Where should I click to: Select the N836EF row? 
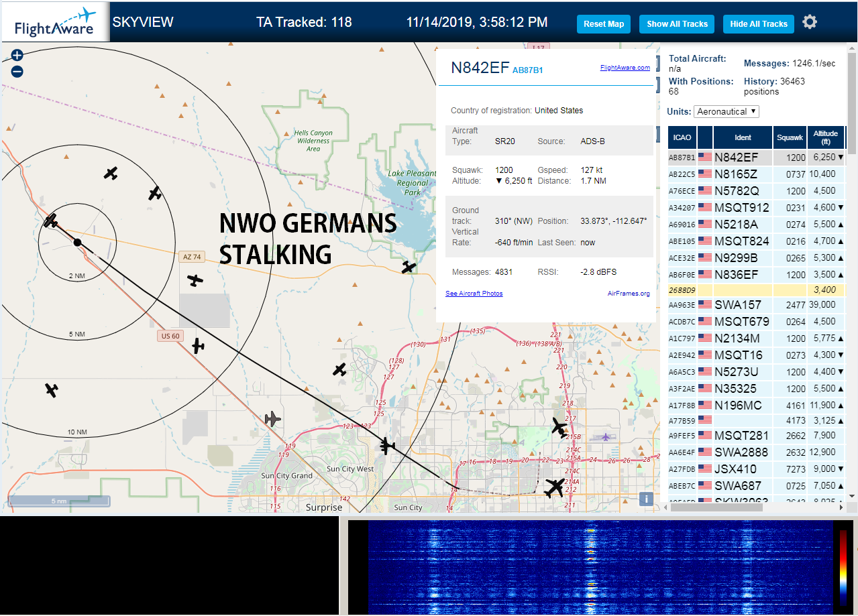click(x=756, y=274)
